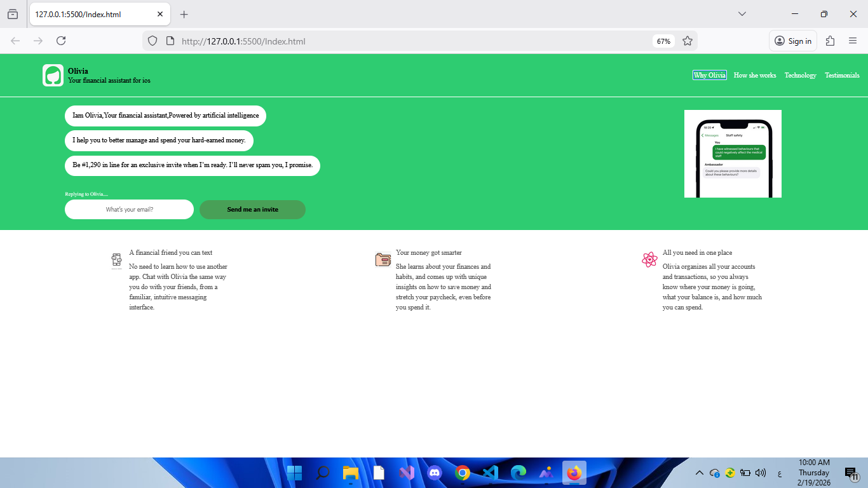Open Google Chrome from the taskbar

(x=463, y=473)
